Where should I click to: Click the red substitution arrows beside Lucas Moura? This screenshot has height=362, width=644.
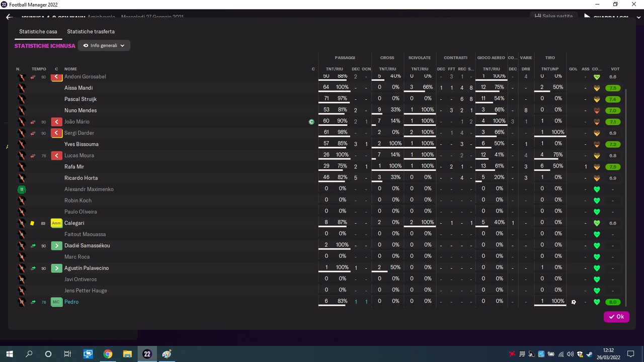(33, 156)
